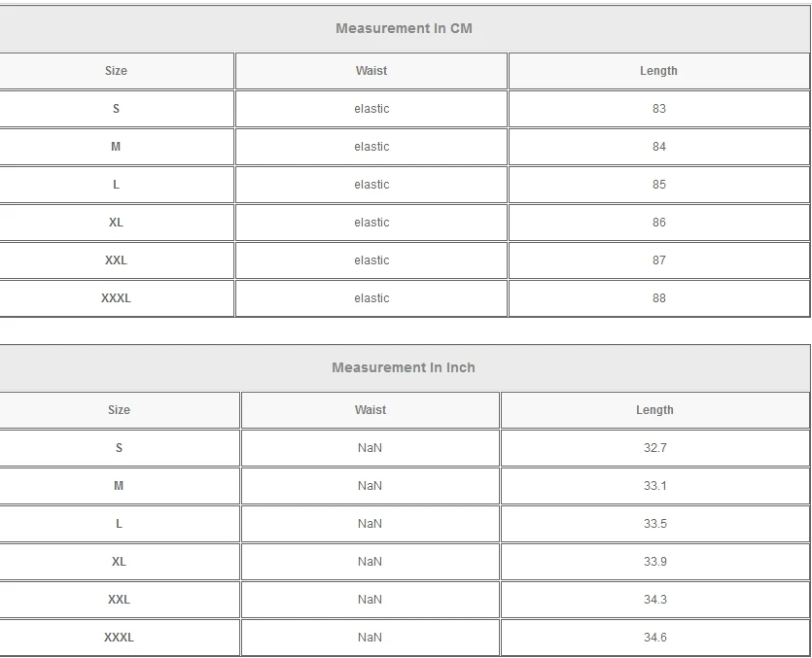The height and width of the screenshot is (658, 812).
Task: Select the inch length value 32.7
Action: pos(654,448)
